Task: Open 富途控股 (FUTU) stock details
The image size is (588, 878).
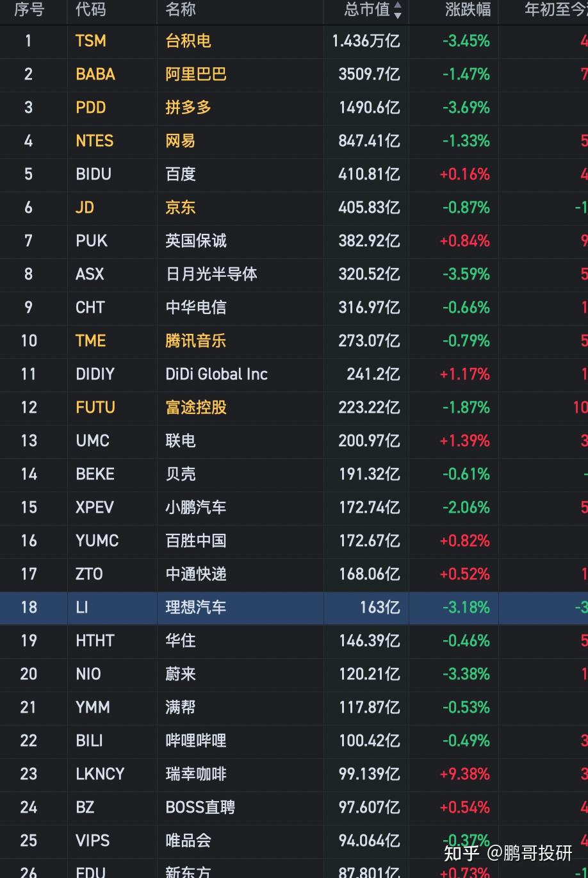Action: tap(195, 408)
